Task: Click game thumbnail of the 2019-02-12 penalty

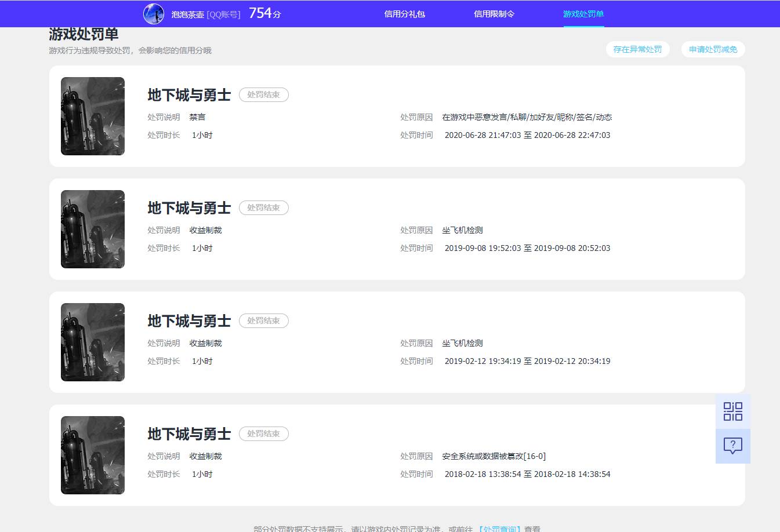Action: point(93,342)
